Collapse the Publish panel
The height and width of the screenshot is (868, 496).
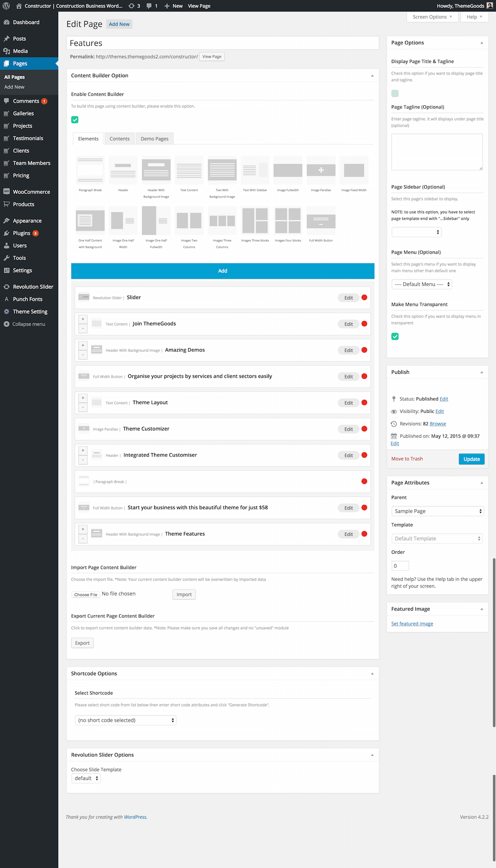click(x=482, y=372)
